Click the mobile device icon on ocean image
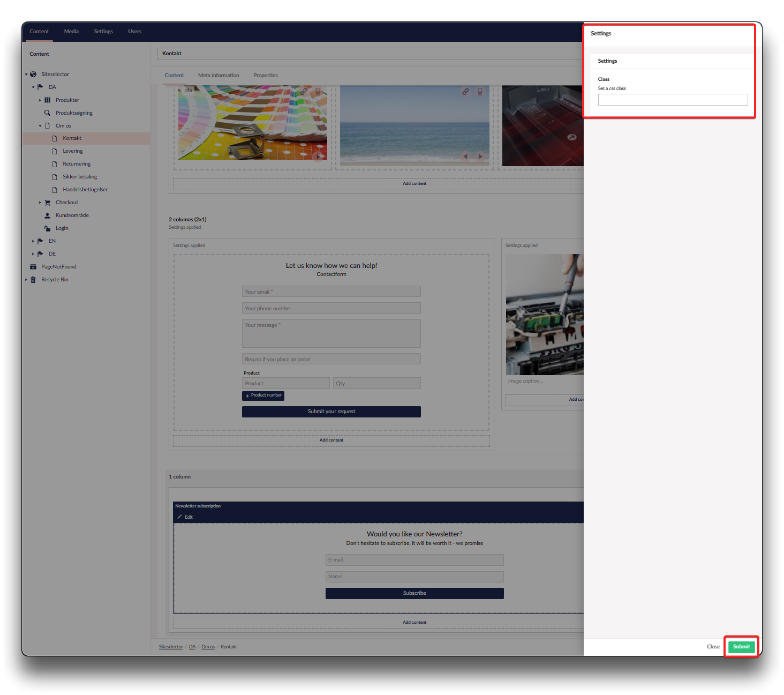Image resolution: width=784 pixels, height=695 pixels. click(x=480, y=92)
